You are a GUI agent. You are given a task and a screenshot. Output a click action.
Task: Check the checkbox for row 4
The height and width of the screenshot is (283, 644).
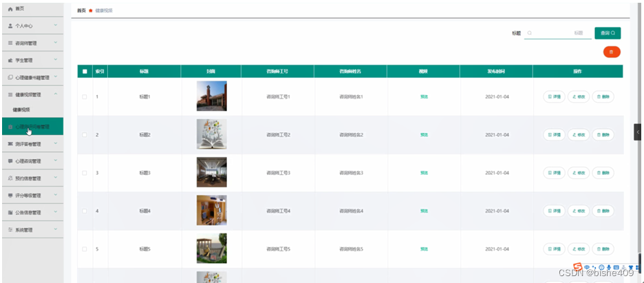(x=85, y=211)
